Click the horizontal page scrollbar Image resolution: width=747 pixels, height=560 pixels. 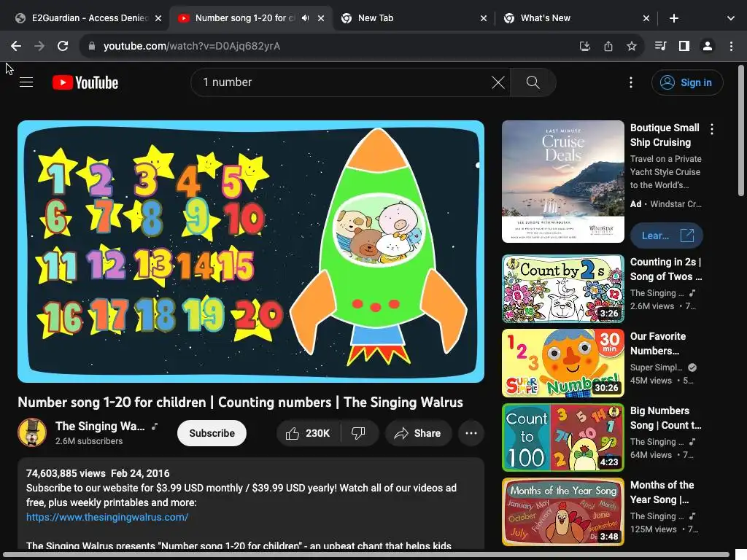click(365, 555)
